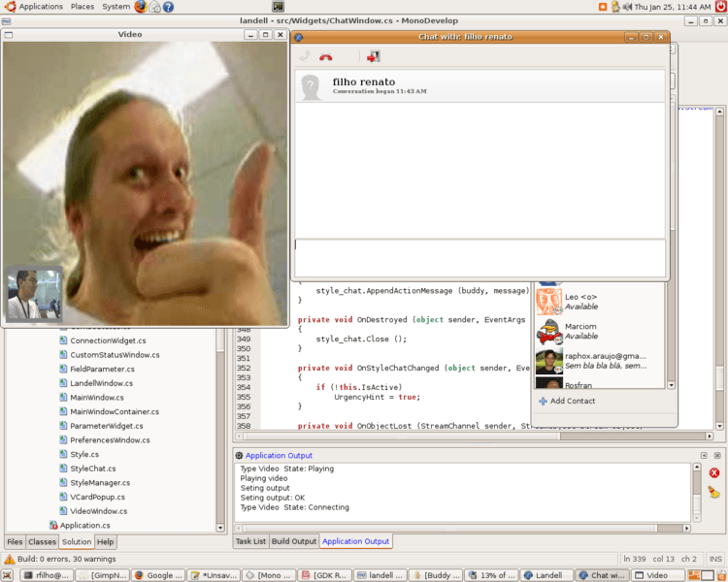Click the self-view video thumbnail
This screenshot has height=582, width=728.
34,294
